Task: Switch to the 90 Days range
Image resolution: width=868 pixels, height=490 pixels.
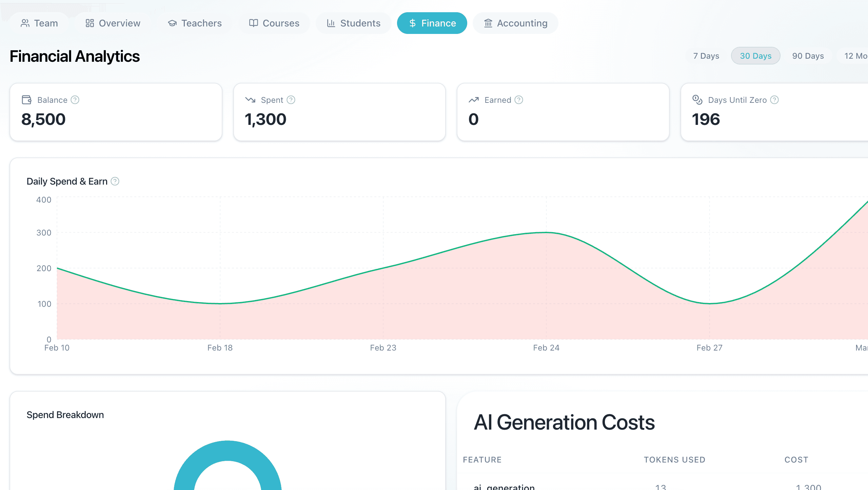Action: point(808,56)
